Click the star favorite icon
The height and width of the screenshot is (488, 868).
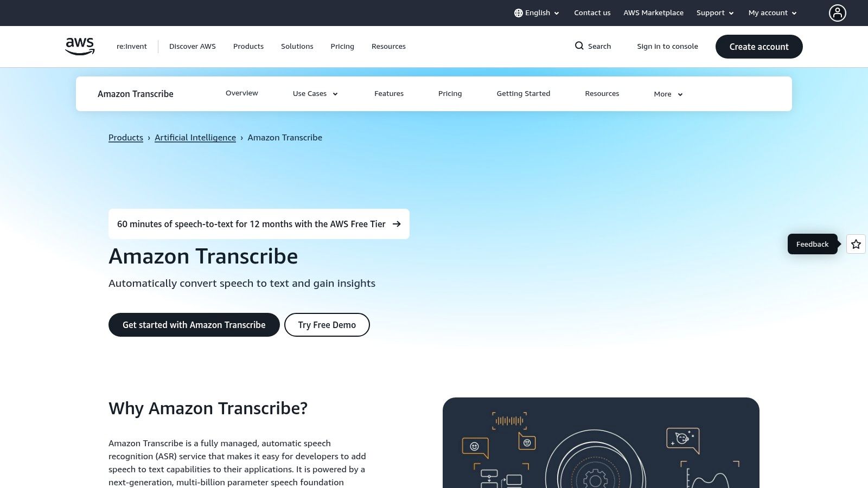(856, 244)
